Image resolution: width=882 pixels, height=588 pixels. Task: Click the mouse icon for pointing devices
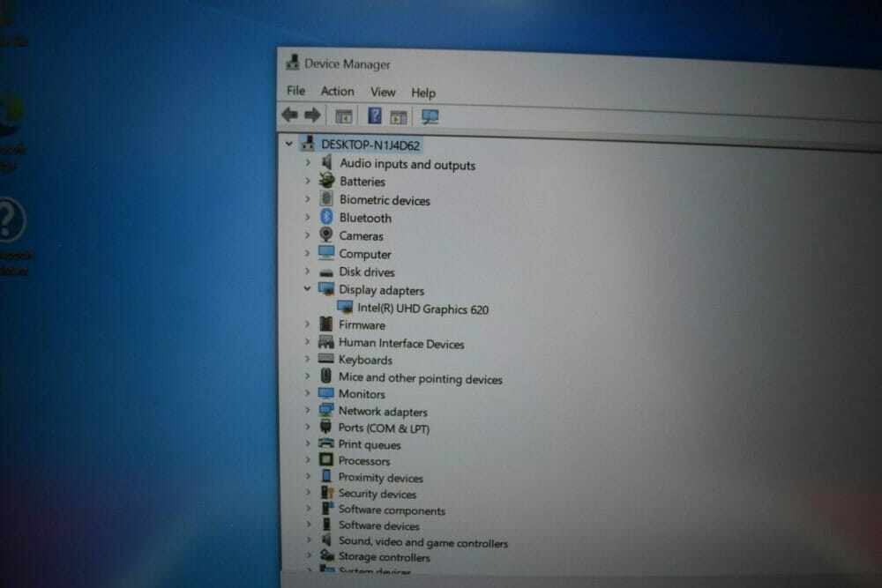tap(326, 376)
